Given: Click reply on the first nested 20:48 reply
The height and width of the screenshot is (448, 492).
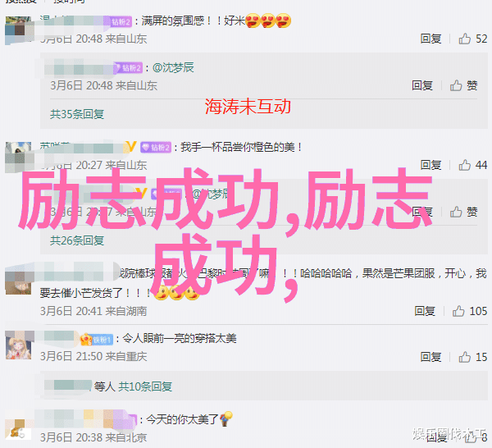Looking at the screenshot, I should [x=422, y=85].
